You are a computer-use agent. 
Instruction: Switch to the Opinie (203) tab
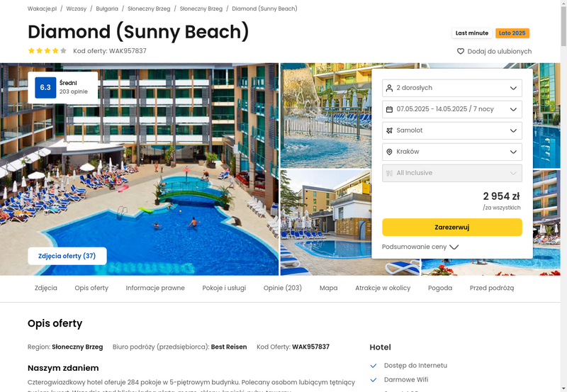(x=282, y=288)
